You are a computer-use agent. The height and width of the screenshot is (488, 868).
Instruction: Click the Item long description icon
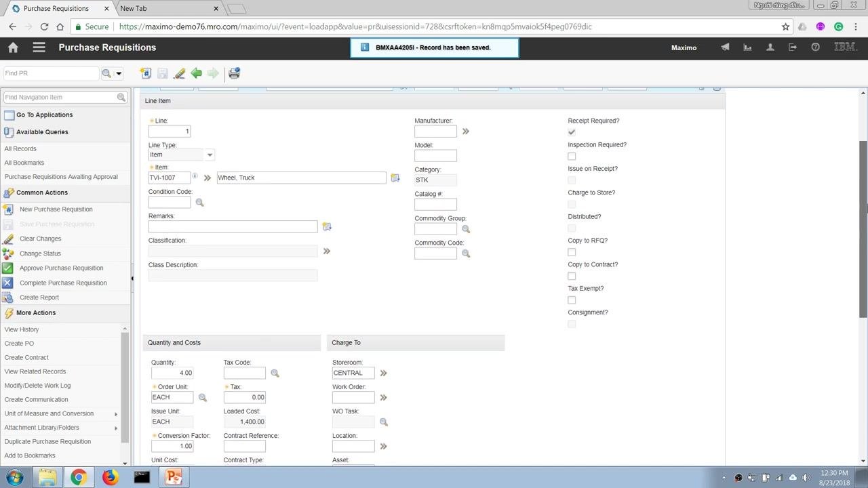[x=395, y=178]
